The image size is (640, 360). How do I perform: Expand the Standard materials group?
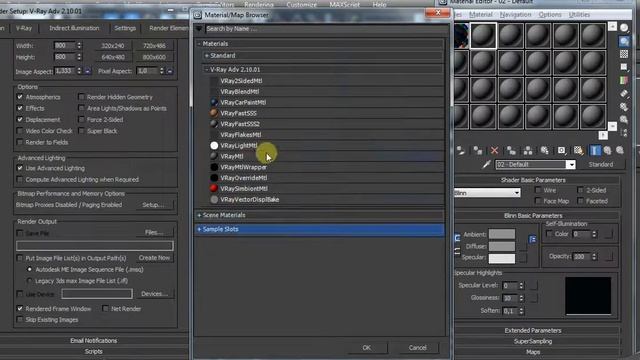coord(207,56)
